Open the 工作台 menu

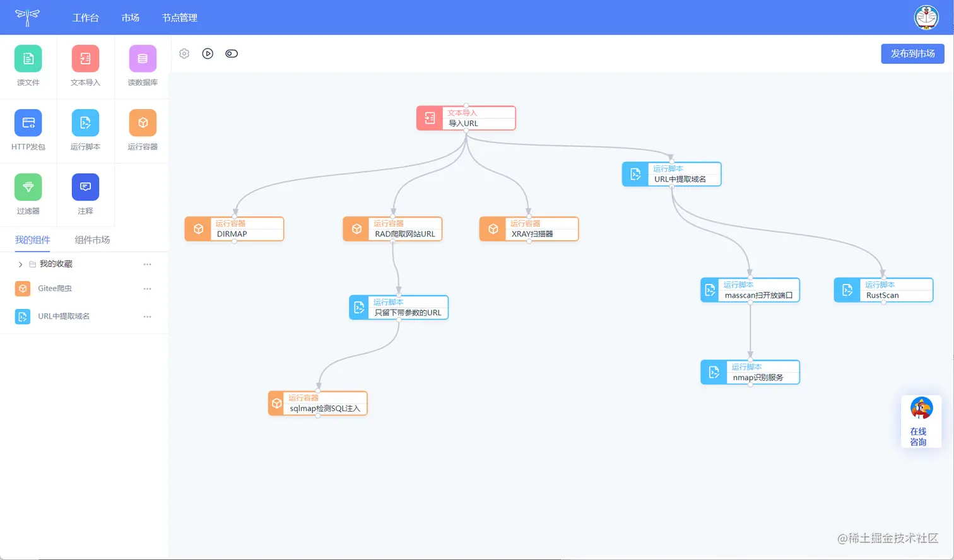tap(85, 18)
